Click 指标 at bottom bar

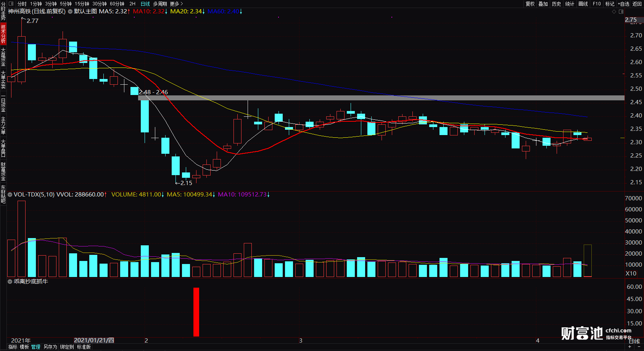(x=13, y=347)
